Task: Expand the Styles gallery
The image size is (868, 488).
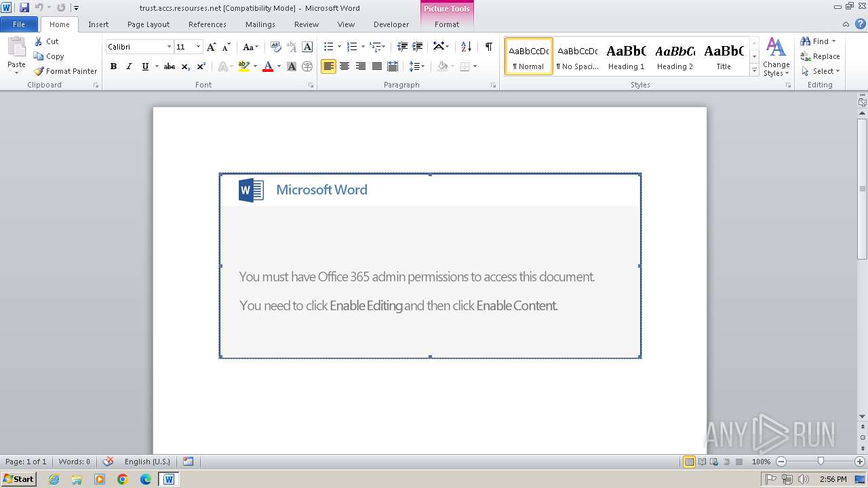Action: click(x=755, y=70)
